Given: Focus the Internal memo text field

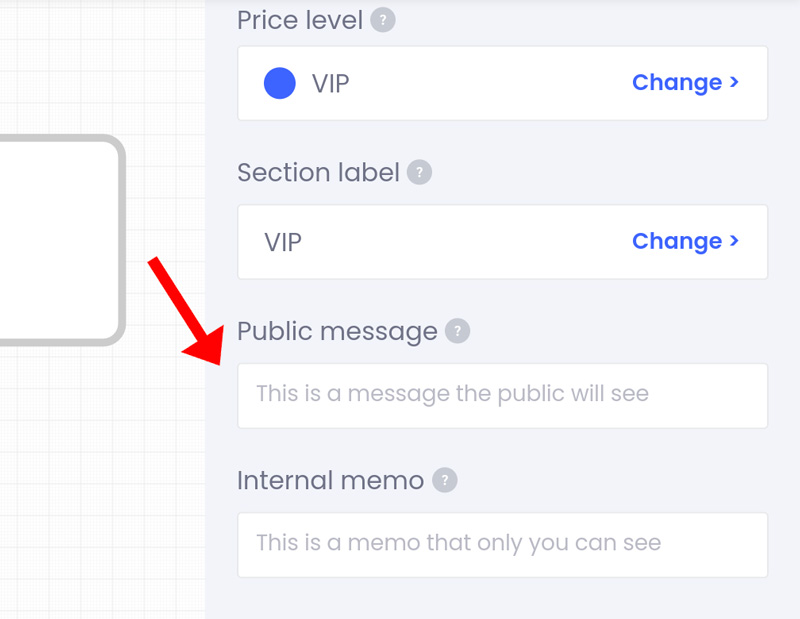Looking at the screenshot, I should point(503,545).
